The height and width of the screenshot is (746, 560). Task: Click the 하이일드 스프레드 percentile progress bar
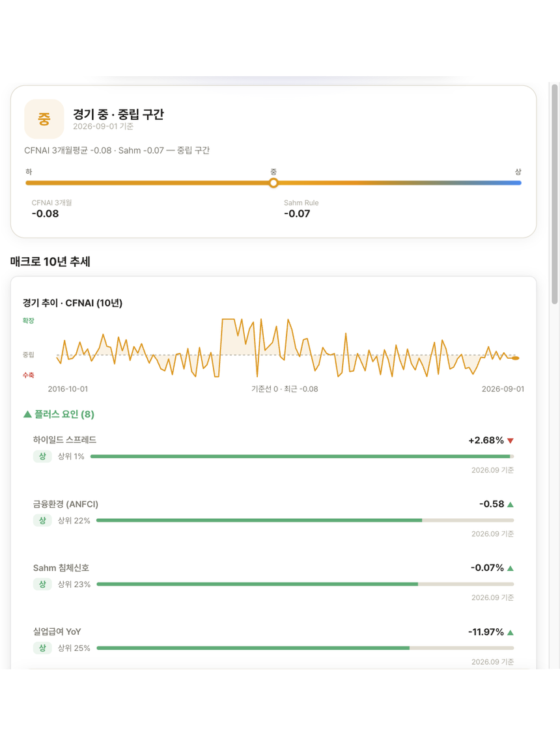(302, 456)
